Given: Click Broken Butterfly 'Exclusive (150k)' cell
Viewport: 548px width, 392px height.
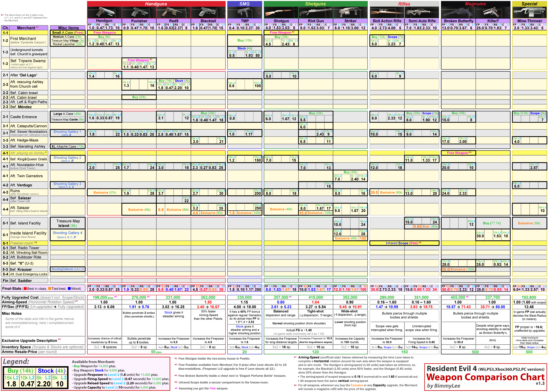Looking at the screenshot, I should (458, 269).
